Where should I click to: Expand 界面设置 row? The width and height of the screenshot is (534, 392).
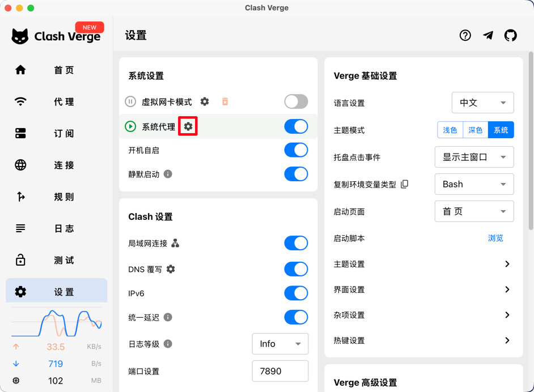(x=423, y=289)
